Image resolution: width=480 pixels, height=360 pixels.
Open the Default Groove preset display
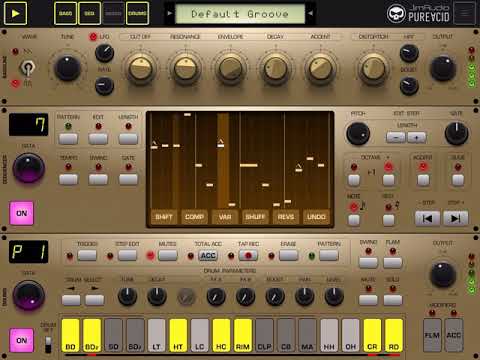pos(240,14)
